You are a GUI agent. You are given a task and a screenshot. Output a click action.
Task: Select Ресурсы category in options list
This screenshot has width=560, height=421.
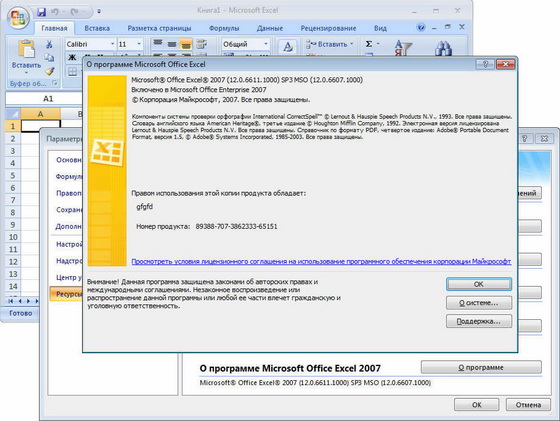pyautogui.click(x=67, y=294)
